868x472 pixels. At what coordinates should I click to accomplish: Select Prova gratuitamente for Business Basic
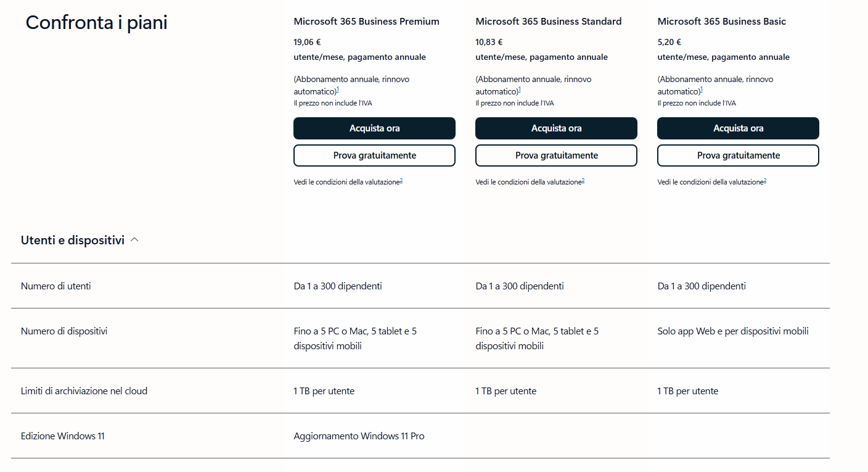(x=738, y=155)
